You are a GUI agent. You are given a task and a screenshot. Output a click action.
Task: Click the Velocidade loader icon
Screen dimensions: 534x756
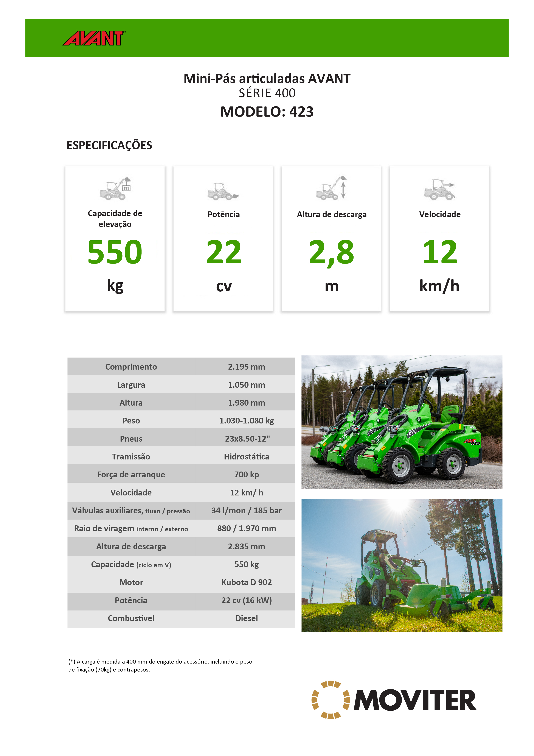click(x=439, y=190)
